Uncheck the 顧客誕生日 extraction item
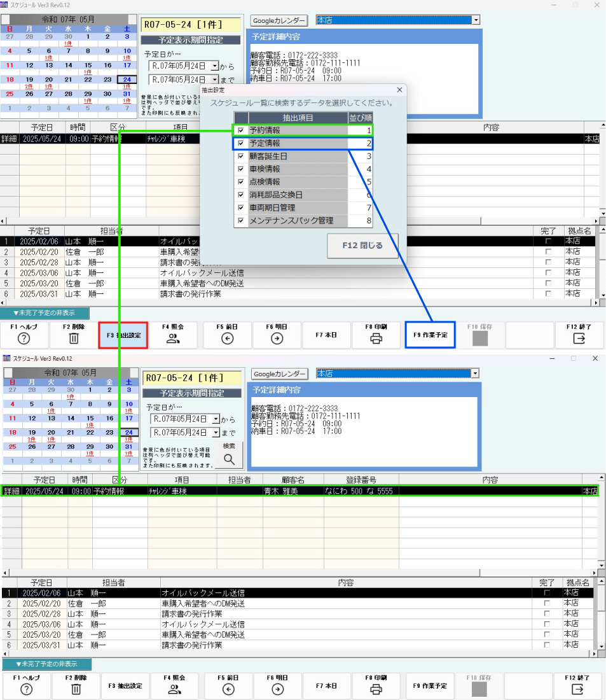606x700 pixels. [x=241, y=157]
